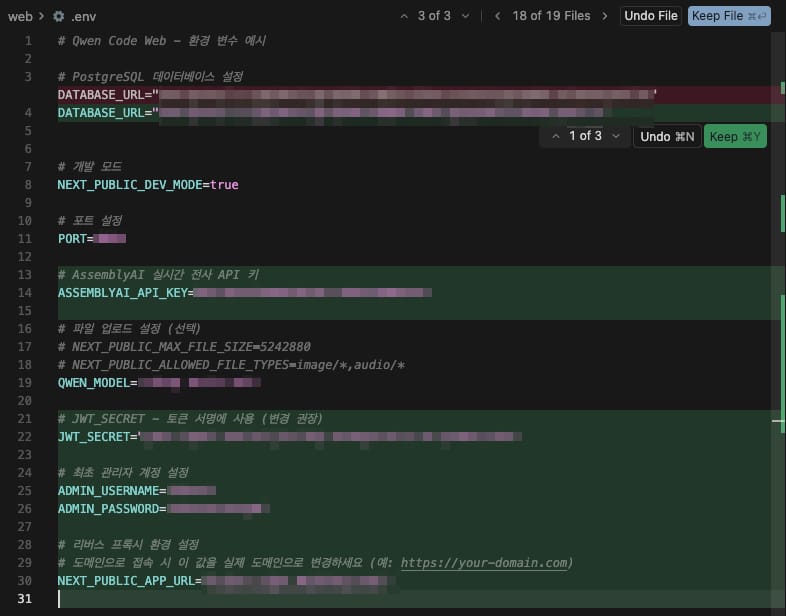Click the gear icon next to .env
786x616 pixels.
click(x=58, y=16)
